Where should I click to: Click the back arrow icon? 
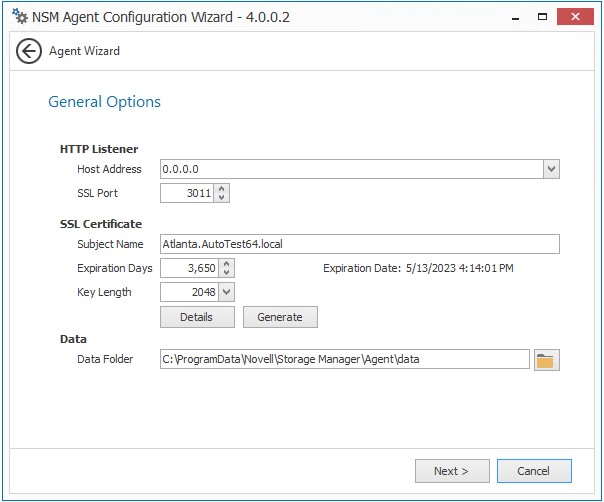click(29, 51)
